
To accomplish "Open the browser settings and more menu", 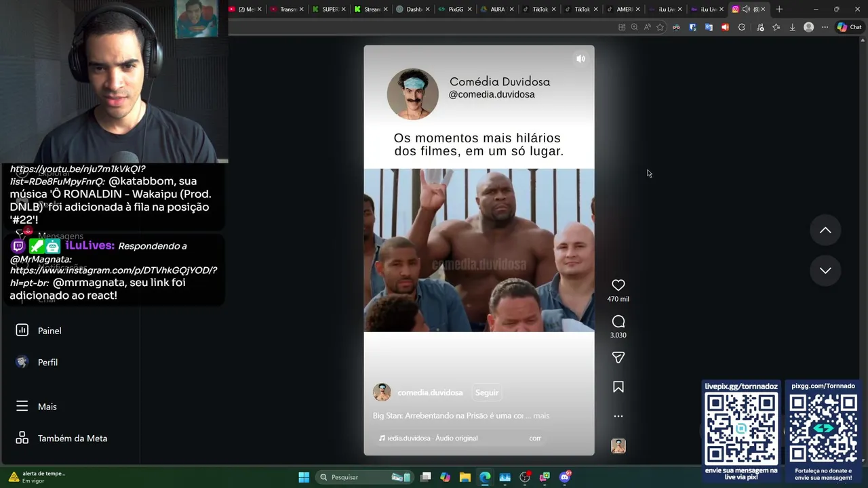I will click(825, 27).
